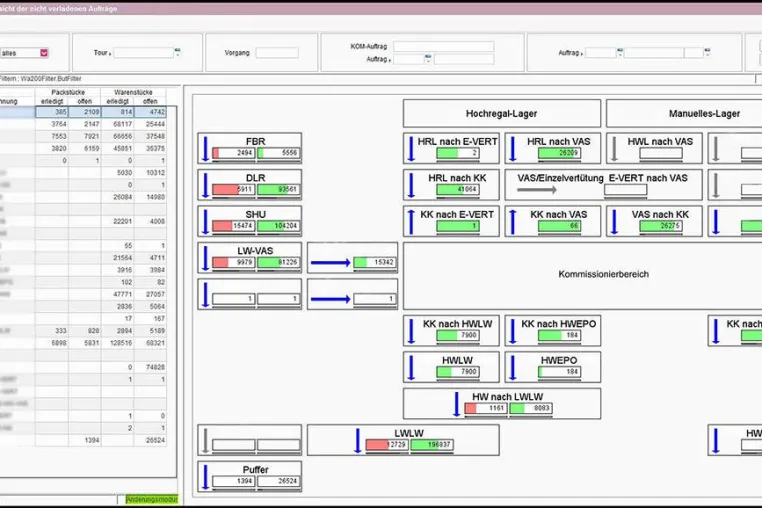
Task: Select table cell with value 7553
Action: pos(52,136)
